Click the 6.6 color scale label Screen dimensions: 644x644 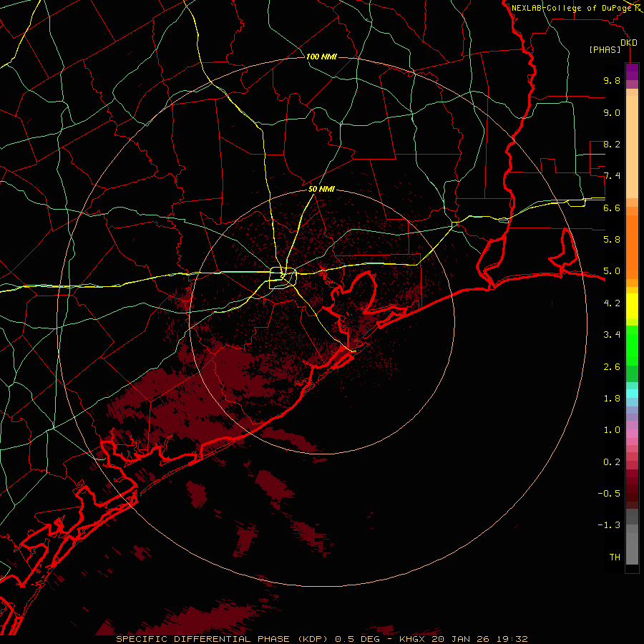(x=612, y=208)
